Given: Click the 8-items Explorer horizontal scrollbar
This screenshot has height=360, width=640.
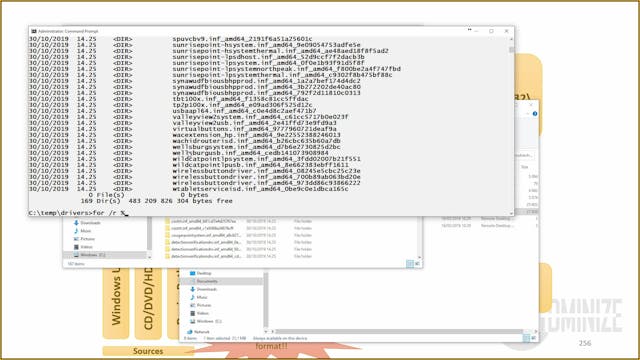Looking at the screenshot, I should [399, 331].
